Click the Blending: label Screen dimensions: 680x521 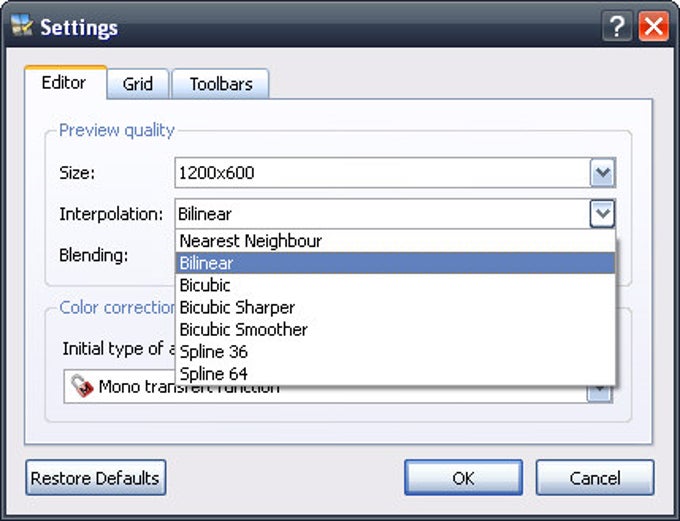click(94, 255)
